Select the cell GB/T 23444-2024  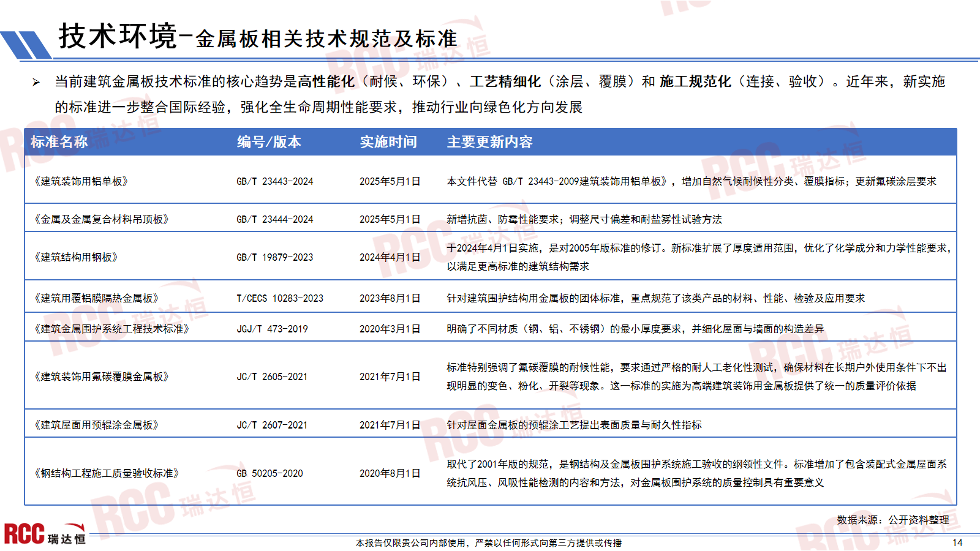(x=275, y=219)
